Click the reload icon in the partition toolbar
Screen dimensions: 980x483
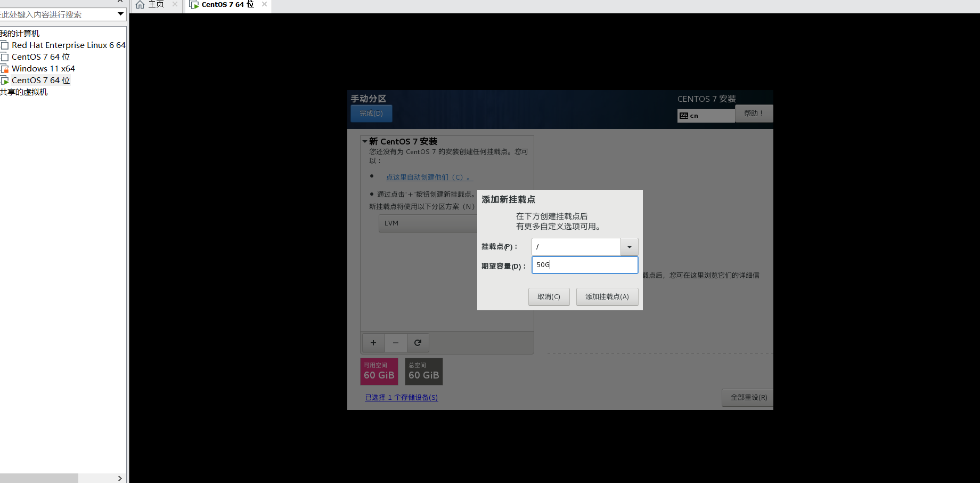click(x=418, y=343)
